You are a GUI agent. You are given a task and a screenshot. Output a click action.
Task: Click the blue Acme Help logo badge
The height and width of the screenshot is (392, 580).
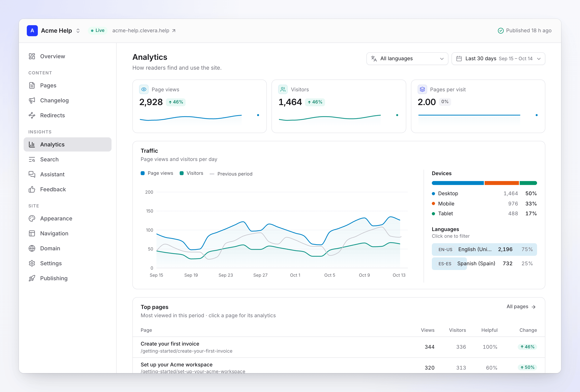coord(32,31)
